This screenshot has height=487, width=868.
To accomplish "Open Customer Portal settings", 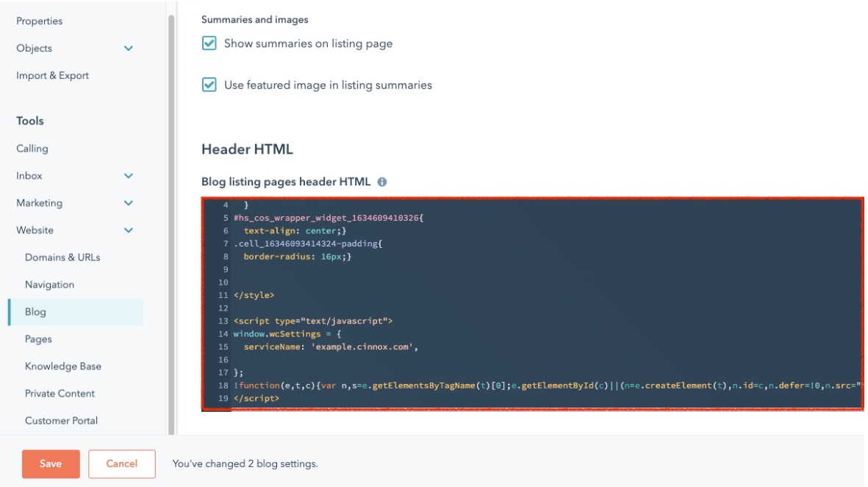I will tap(62, 421).
